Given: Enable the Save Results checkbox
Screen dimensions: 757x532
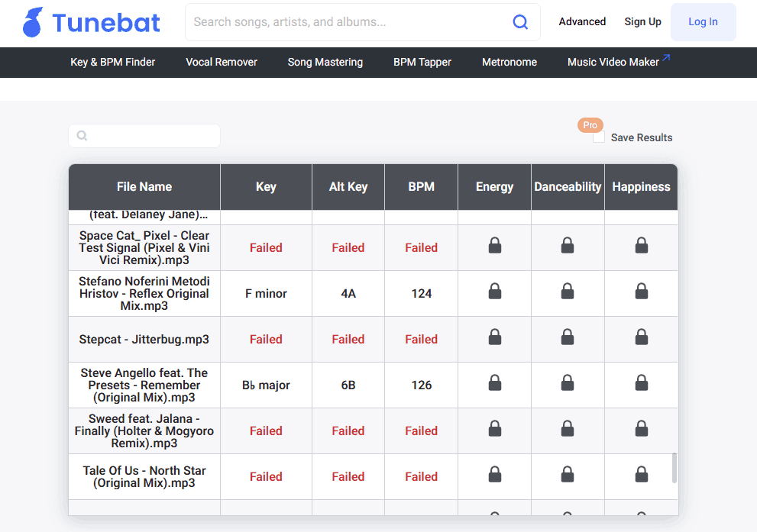Looking at the screenshot, I should pos(599,137).
